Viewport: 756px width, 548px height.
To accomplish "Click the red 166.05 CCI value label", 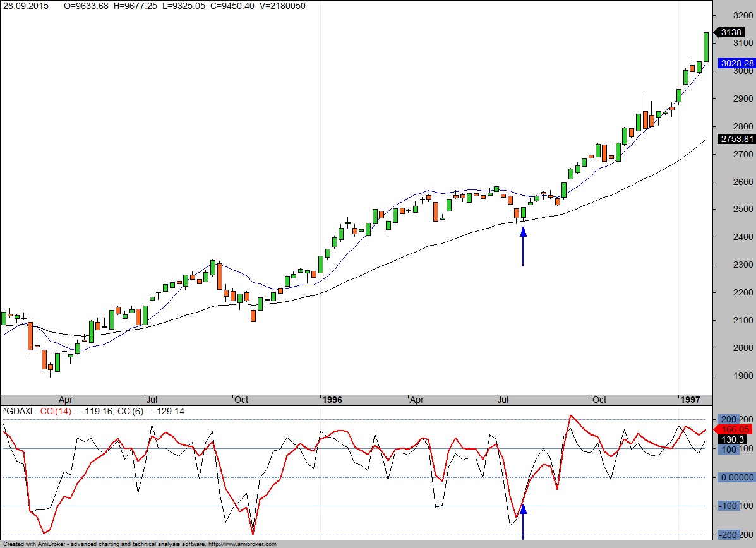I will point(735,429).
